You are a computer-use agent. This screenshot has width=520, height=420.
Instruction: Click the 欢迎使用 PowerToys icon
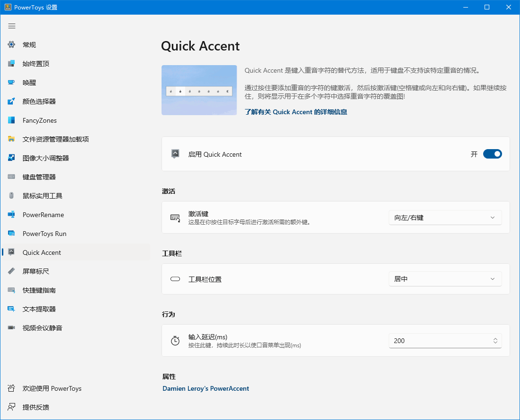11,388
